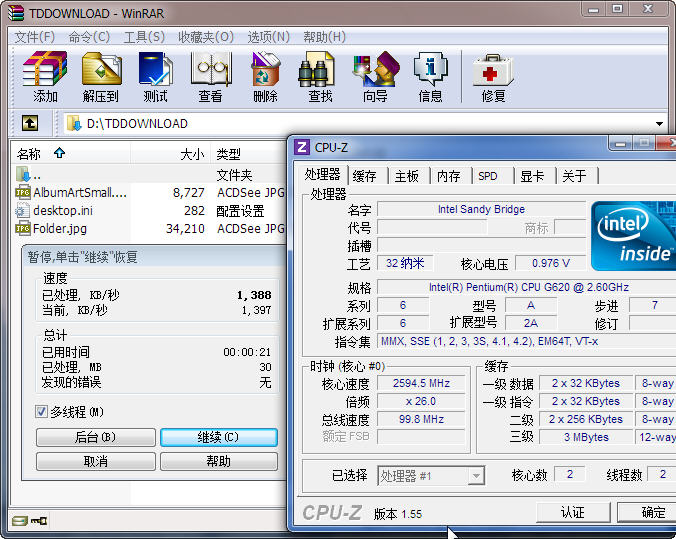Switch to the 缓存 tab in CPU-Z
This screenshot has width=676, height=539.
[x=365, y=176]
